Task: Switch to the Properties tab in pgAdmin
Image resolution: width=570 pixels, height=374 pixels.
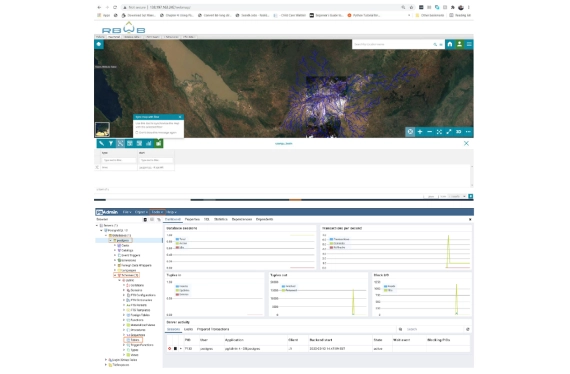Action: pos(192,219)
